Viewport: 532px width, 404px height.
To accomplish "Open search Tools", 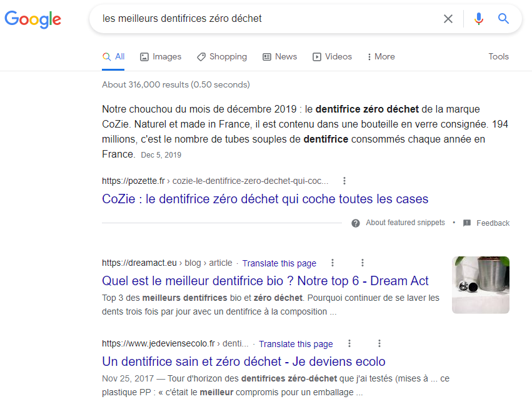I will pos(498,57).
